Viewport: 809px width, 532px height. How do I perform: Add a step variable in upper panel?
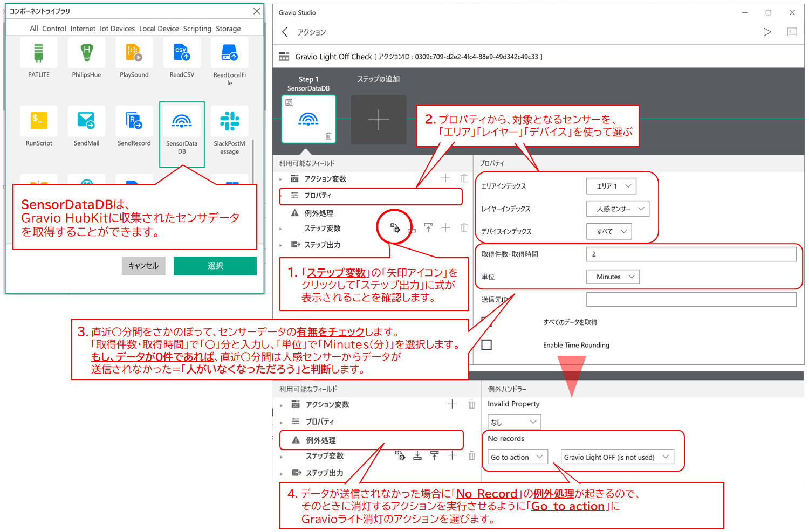(445, 228)
